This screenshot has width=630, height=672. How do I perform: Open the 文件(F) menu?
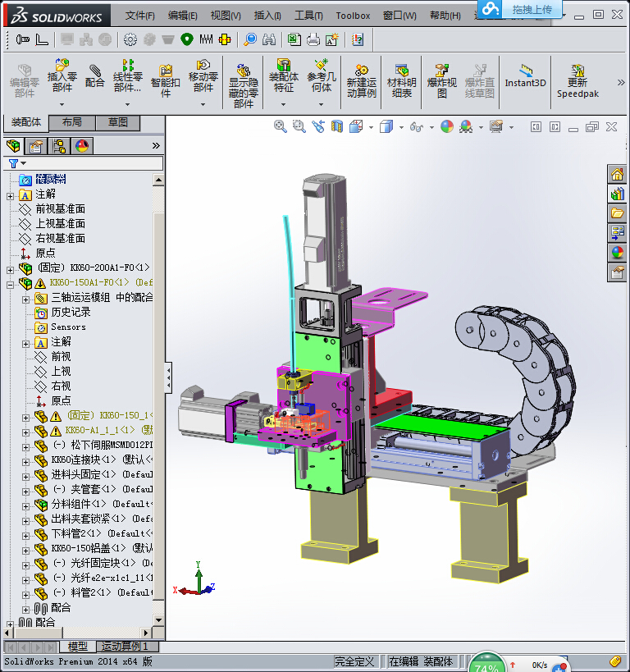point(139,16)
